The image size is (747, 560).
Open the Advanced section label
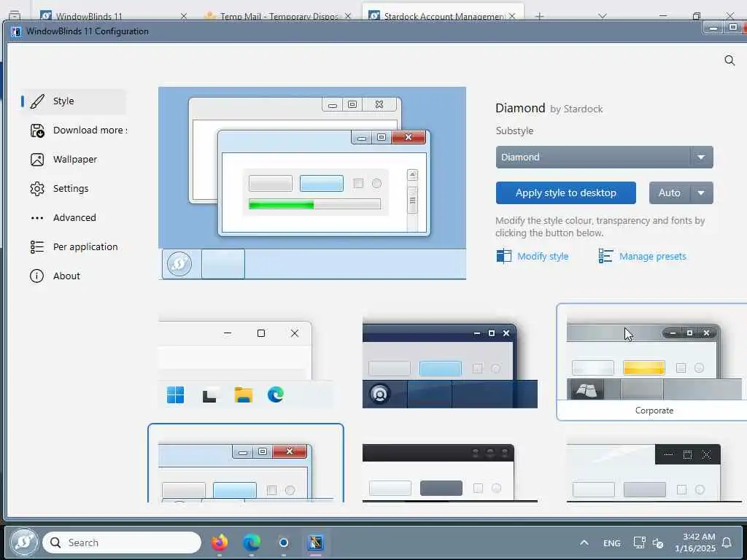[74, 217]
